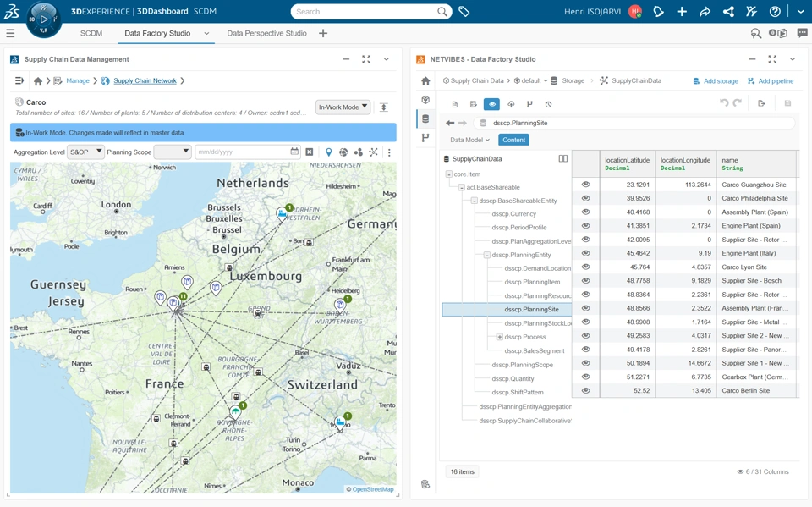Switch to the SCDM tab

pyautogui.click(x=91, y=33)
